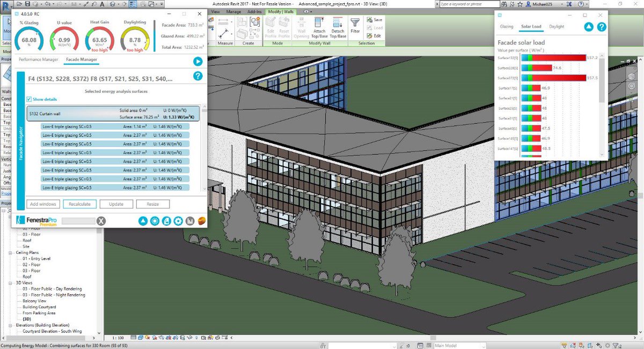Viewport: 644px width, 349px height.
Task: Open help in the Facade Manager panel
Action: point(197,76)
